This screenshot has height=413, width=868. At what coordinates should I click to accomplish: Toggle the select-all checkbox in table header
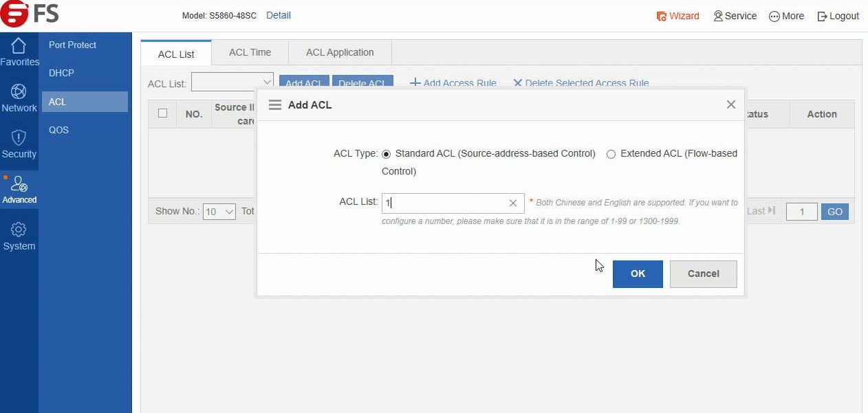tap(162, 113)
